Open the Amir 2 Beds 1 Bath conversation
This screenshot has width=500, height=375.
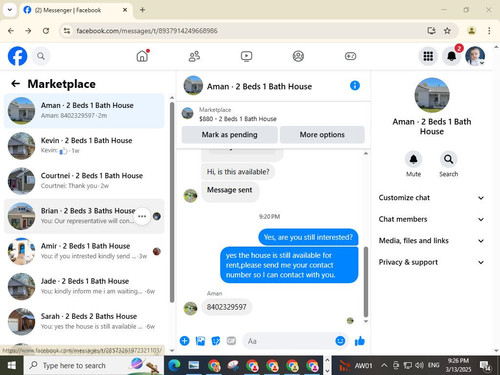[84, 251]
